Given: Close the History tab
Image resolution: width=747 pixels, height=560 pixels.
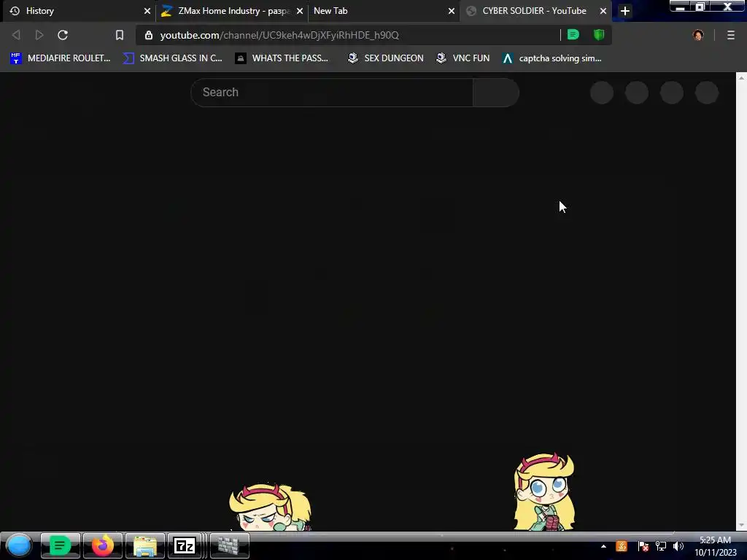Looking at the screenshot, I should 147,11.
